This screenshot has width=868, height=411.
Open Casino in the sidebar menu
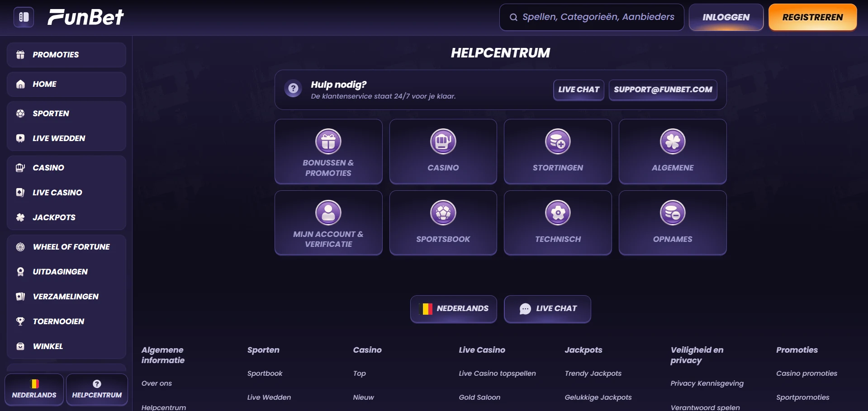click(x=66, y=168)
